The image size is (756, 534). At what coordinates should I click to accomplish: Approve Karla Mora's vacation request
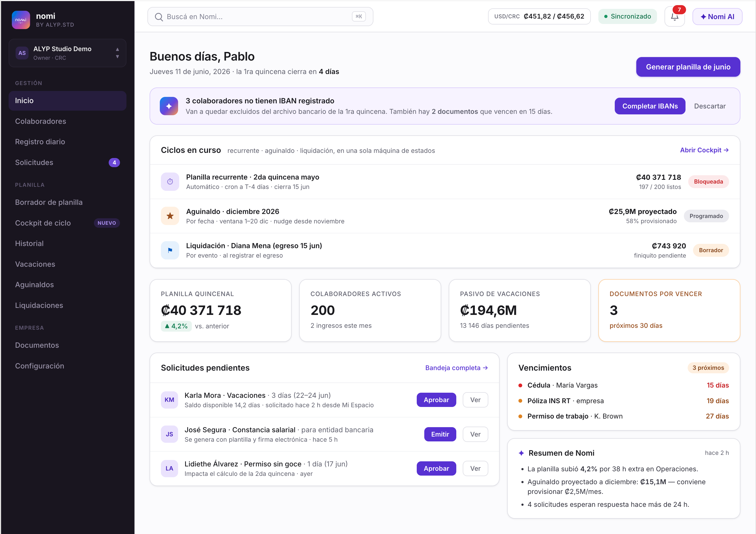436,400
